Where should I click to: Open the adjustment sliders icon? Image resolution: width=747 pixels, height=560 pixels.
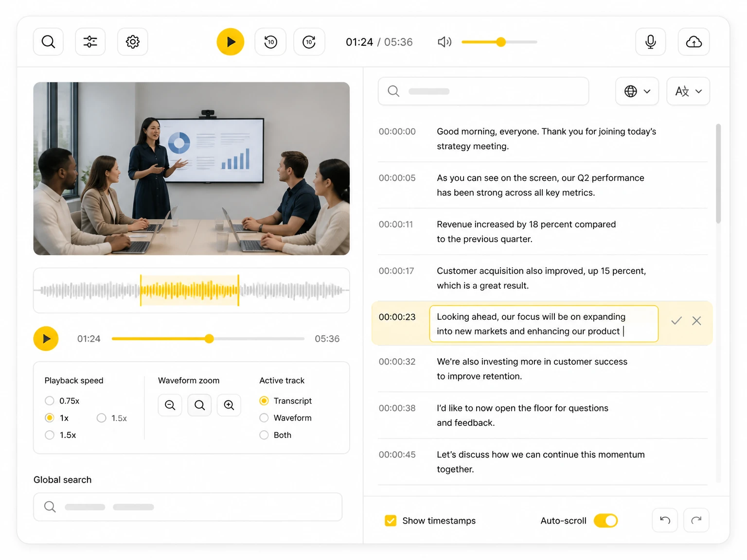click(90, 42)
